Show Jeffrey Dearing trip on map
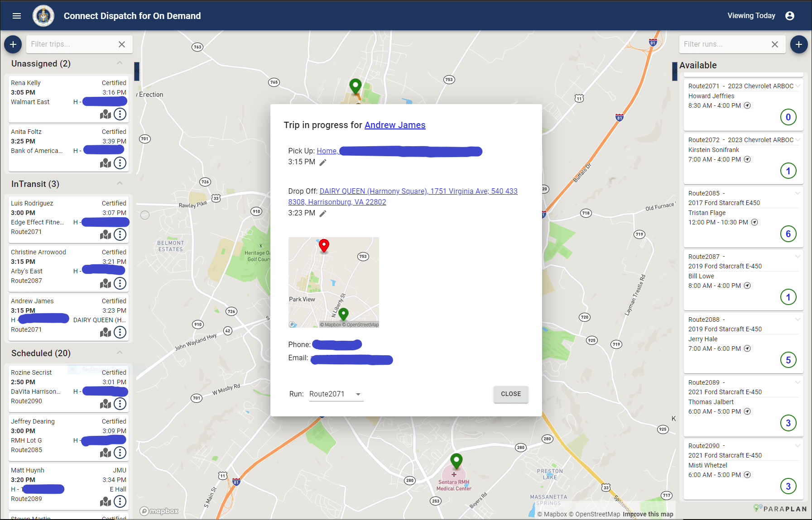 [106, 453]
